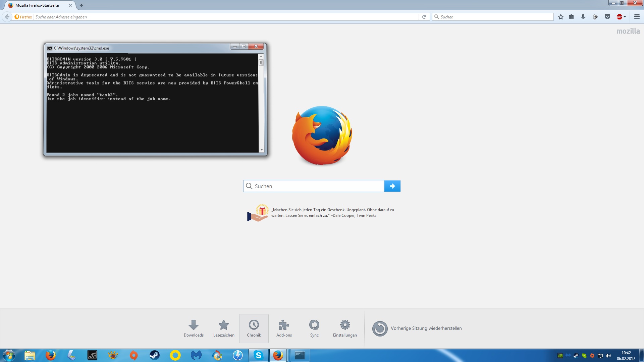
Task: Open a new tab with plus button
Action: coord(82,5)
